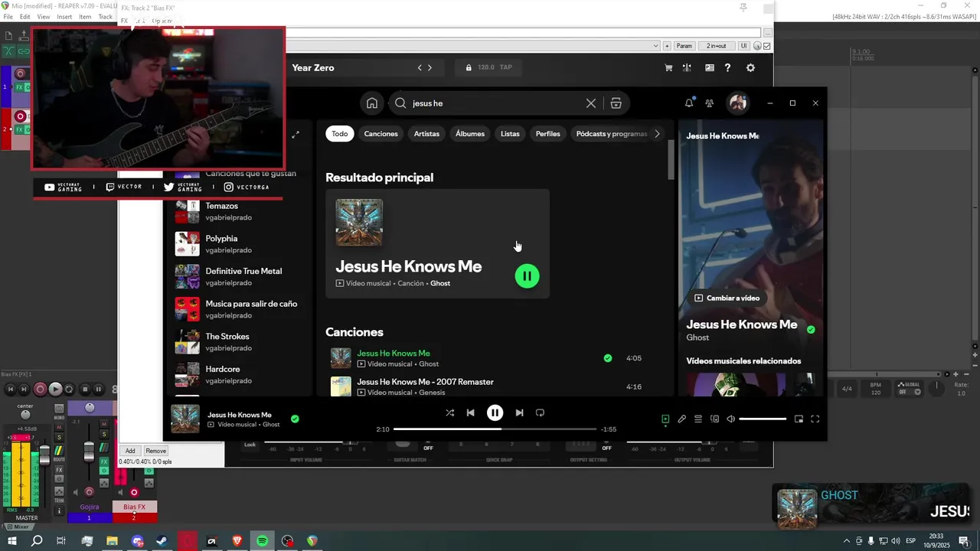Select the Artistas filter chip
Viewport: 980px width, 551px height.
pos(426,134)
